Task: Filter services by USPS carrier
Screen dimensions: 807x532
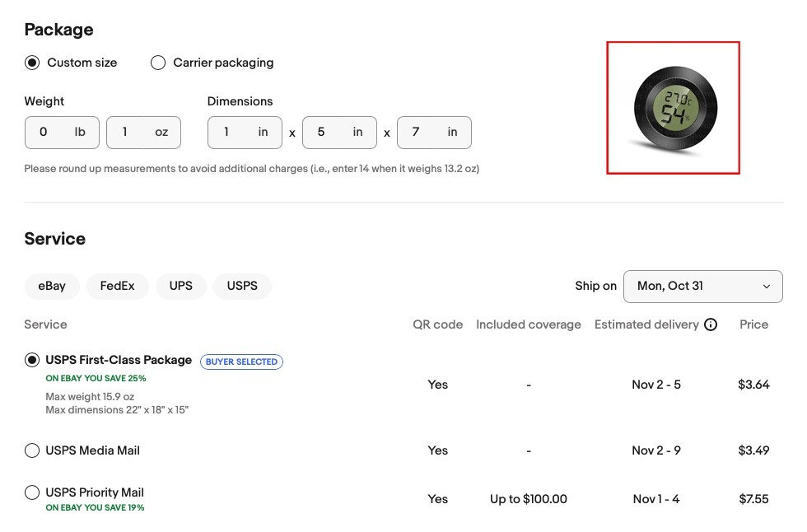Action: (242, 286)
